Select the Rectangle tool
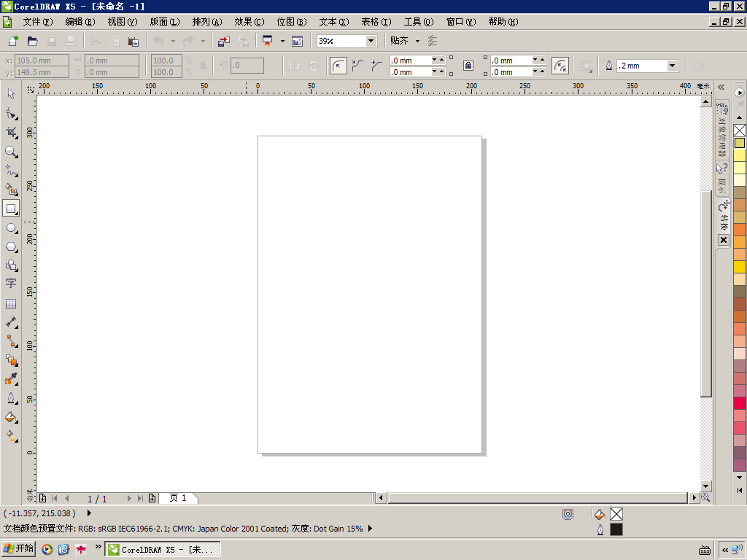 11,209
